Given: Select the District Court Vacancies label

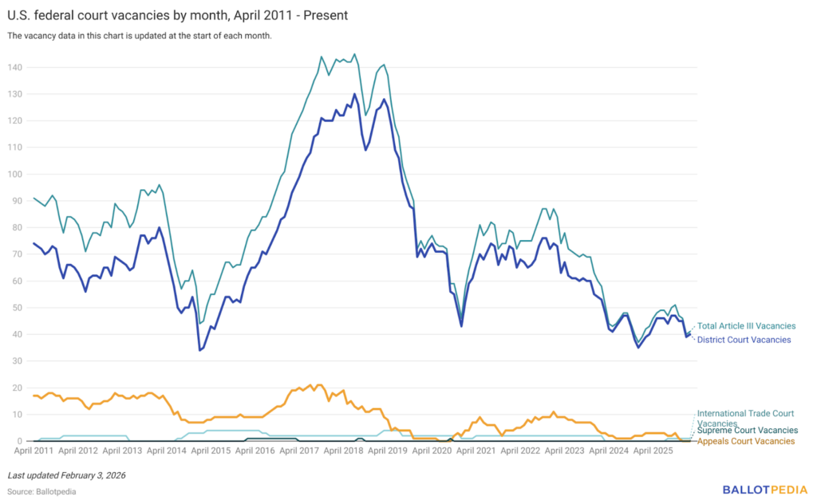Looking at the screenshot, I should (744, 340).
